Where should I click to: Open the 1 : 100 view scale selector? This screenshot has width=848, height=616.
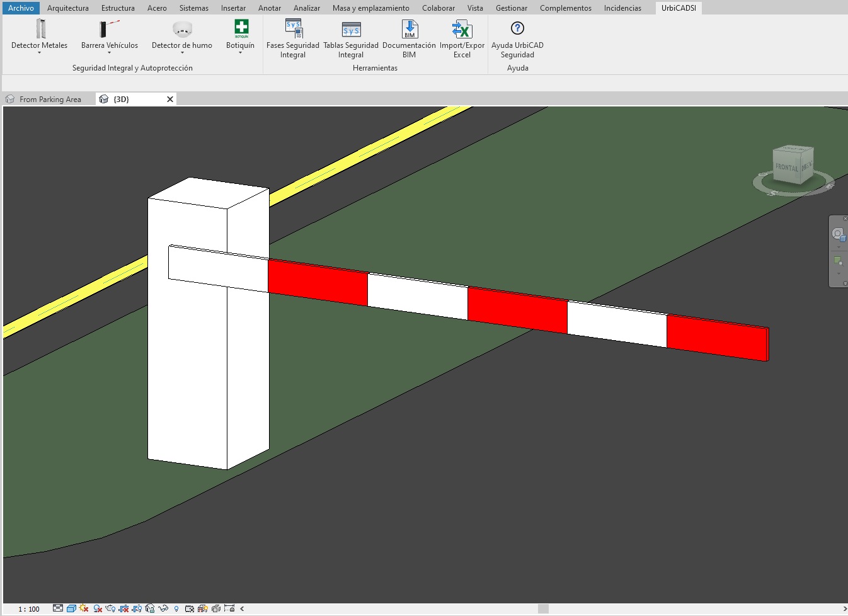coord(29,609)
